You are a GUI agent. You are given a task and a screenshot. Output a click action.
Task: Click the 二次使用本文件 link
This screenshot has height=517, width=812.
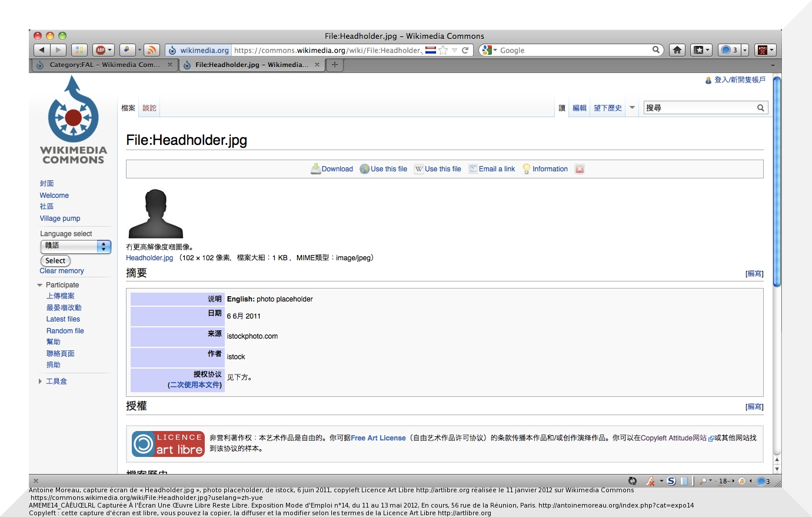coord(195,385)
